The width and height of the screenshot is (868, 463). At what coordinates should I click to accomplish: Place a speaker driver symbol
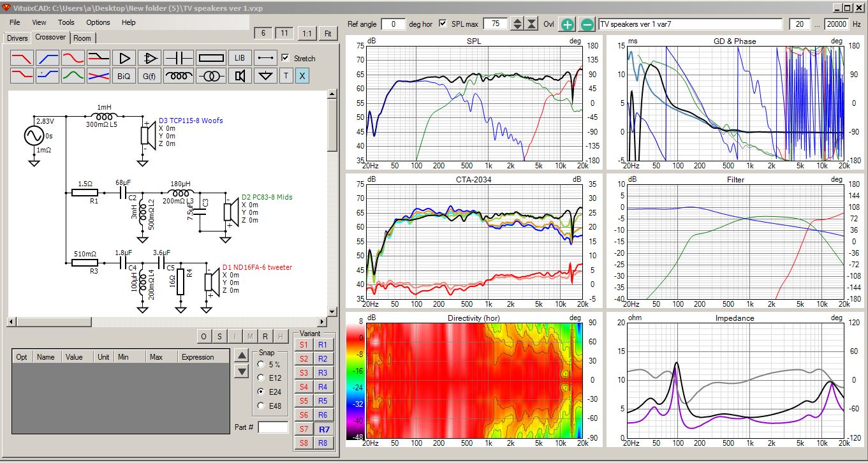tap(240, 76)
